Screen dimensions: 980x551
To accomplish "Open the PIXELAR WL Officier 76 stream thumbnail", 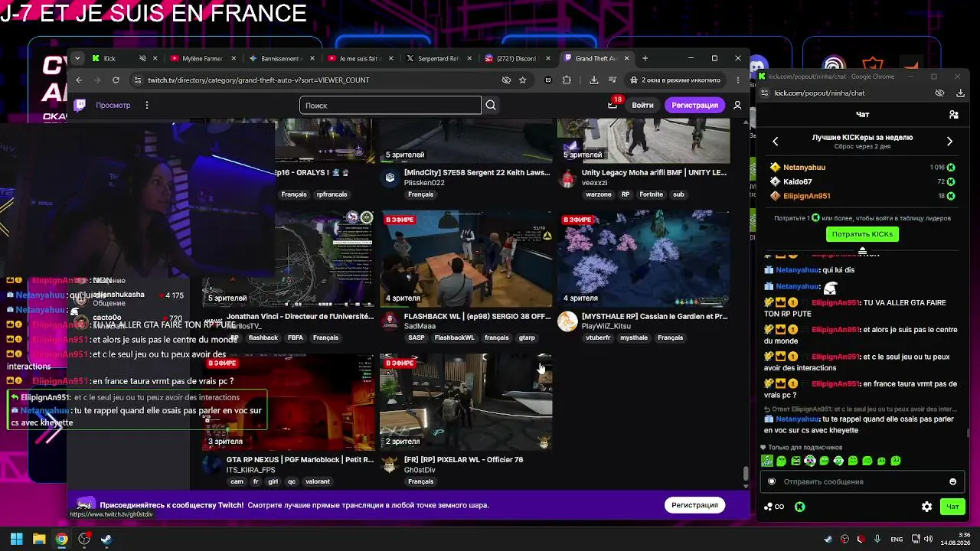I will point(466,402).
